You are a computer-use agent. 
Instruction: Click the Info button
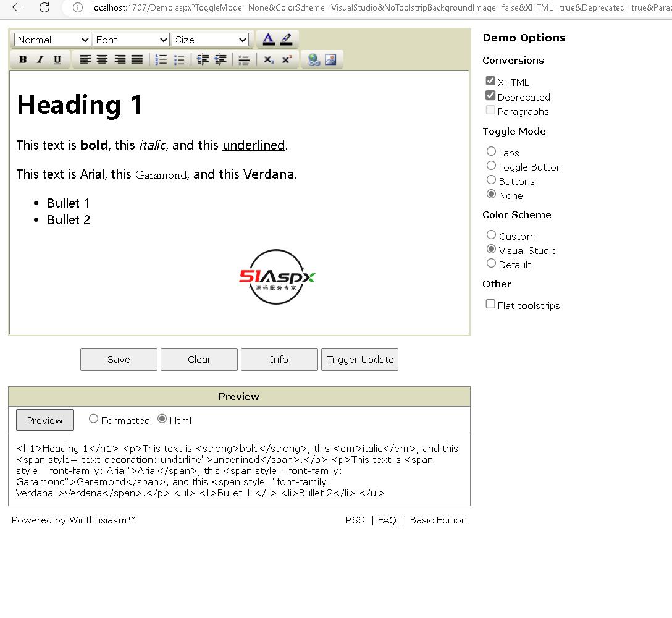(279, 360)
